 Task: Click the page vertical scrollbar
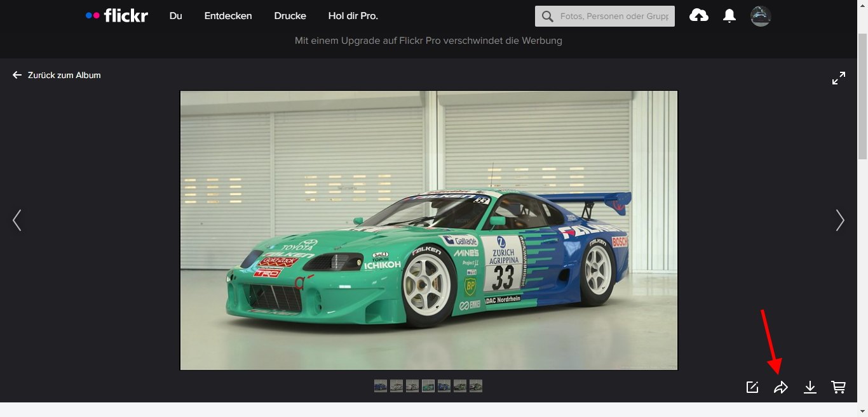click(862, 95)
